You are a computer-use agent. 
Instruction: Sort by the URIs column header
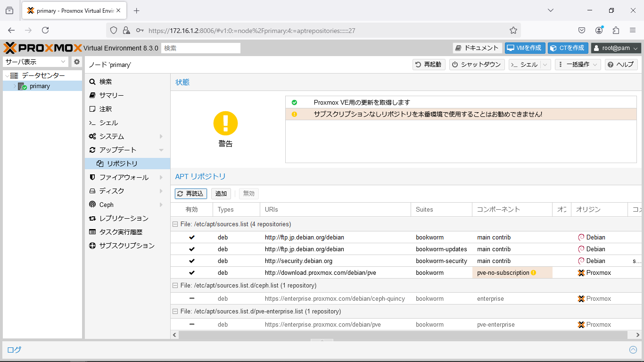(335, 209)
